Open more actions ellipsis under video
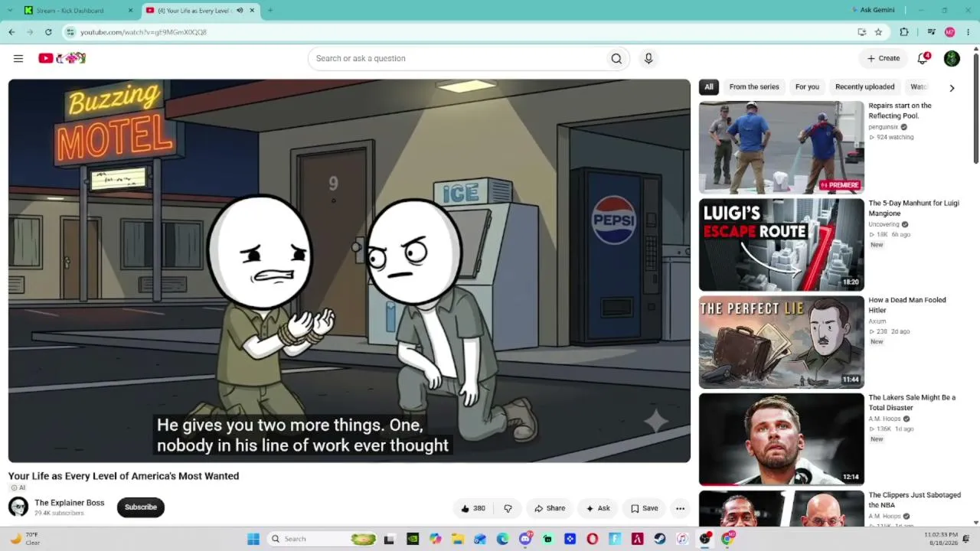980x551 pixels. coord(680,508)
